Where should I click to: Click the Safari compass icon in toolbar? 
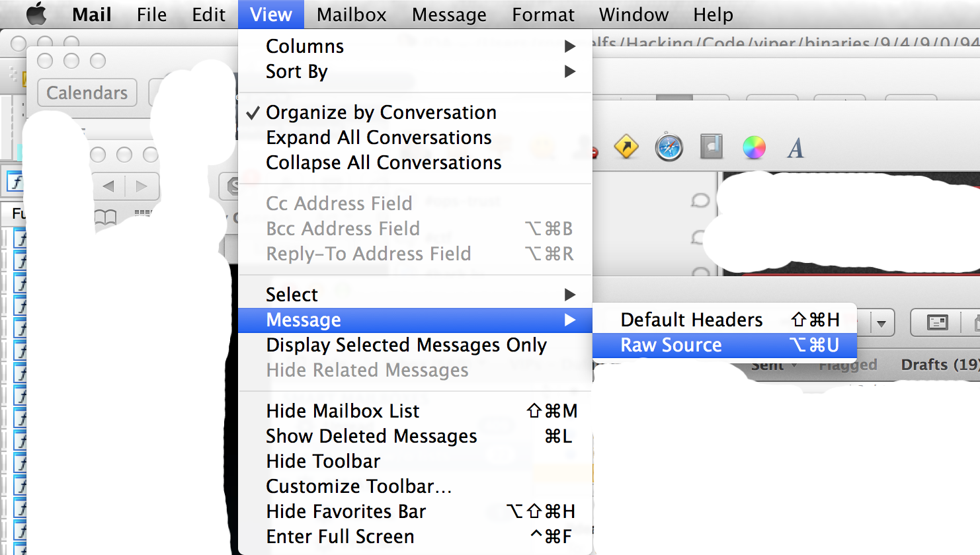pyautogui.click(x=669, y=147)
